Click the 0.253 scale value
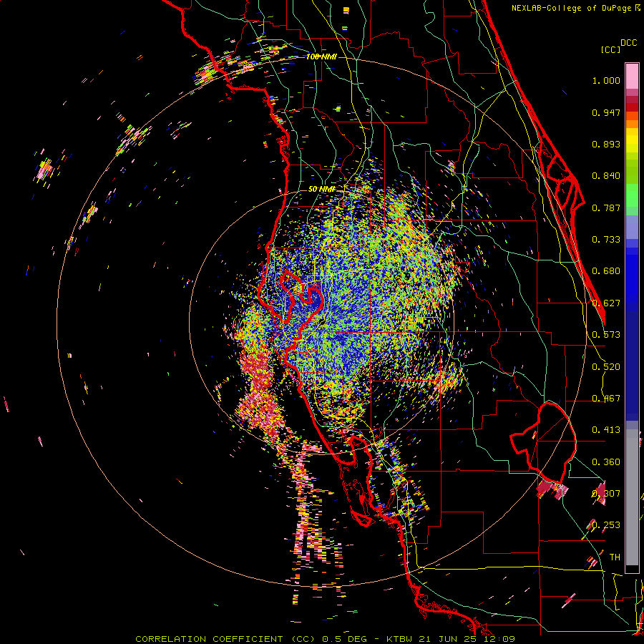The height and width of the screenshot is (644, 644). click(x=606, y=525)
